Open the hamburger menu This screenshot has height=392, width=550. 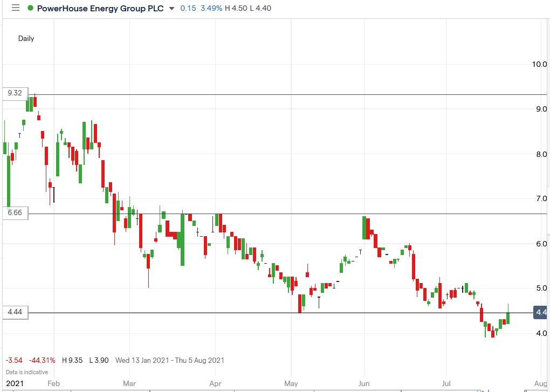click(16, 8)
